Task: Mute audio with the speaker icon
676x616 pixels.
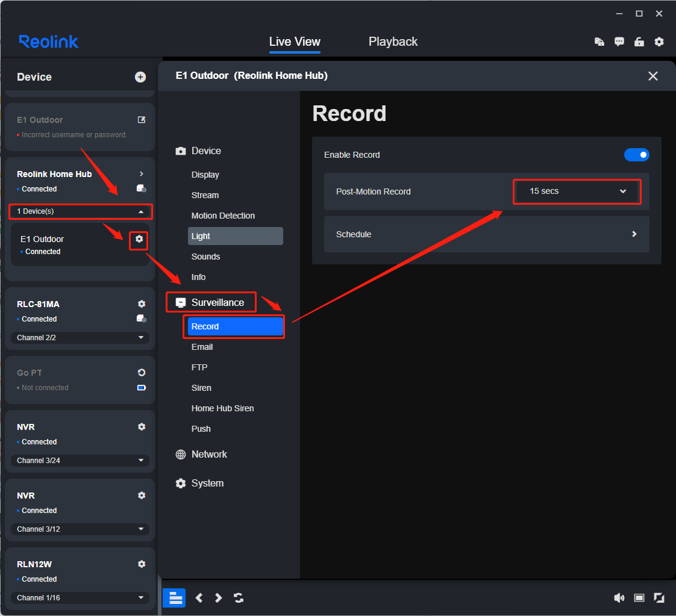Action: [x=619, y=597]
